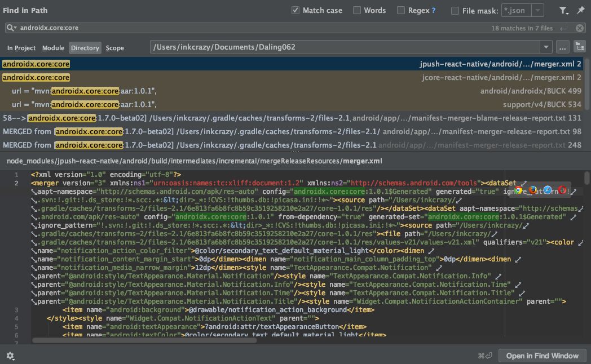Select the Directory scope tab
The image size is (591, 364).
click(x=85, y=48)
